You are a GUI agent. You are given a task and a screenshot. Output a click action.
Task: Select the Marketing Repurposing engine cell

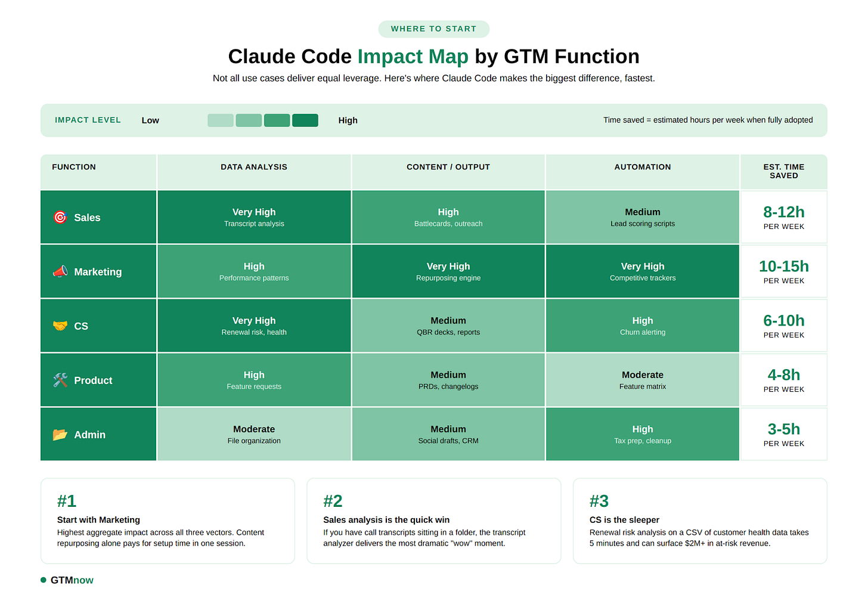[x=448, y=271]
